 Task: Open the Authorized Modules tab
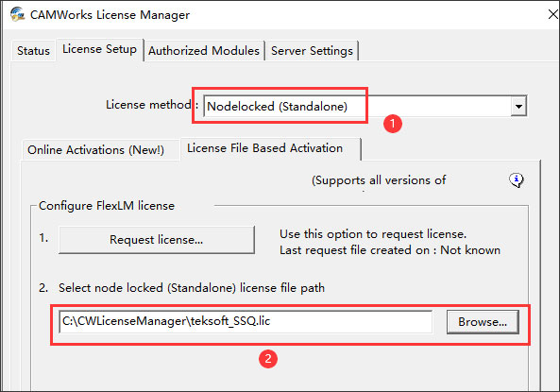point(204,51)
